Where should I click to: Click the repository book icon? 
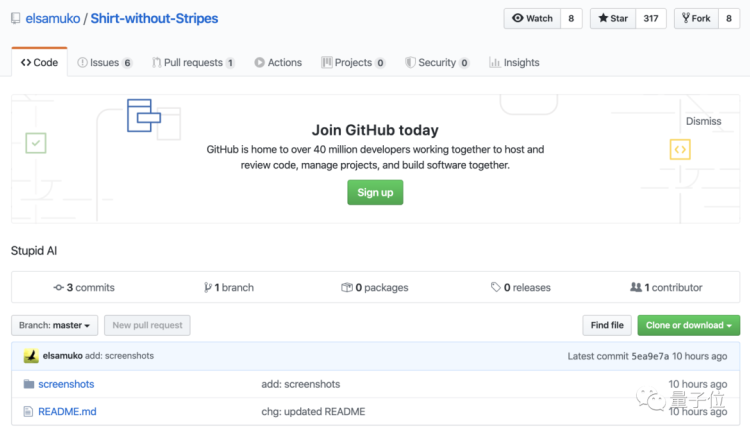(x=17, y=18)
